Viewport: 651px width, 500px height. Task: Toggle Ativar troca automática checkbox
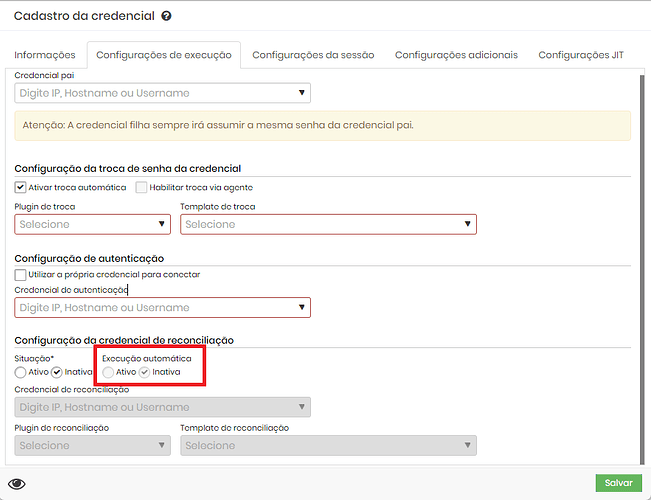click(21, 187)
